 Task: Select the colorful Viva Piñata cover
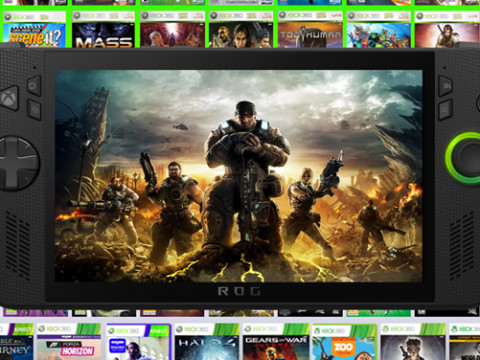click(379, 29)
